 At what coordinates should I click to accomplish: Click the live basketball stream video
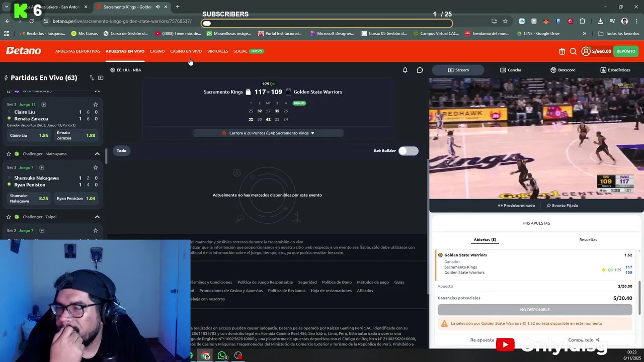coord(536,138)
